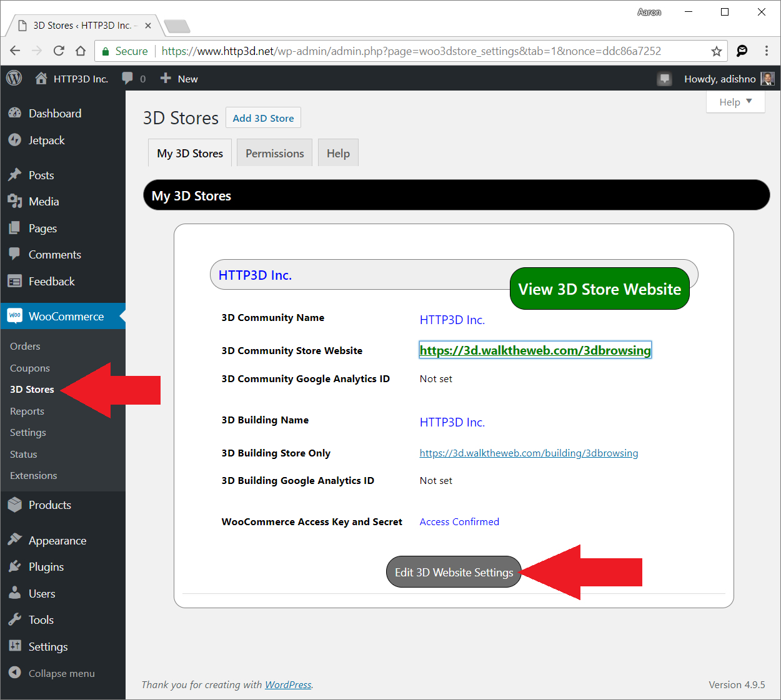Visit the HTTP3D Inc. site home
781x700 pixels.
(71, 79)
